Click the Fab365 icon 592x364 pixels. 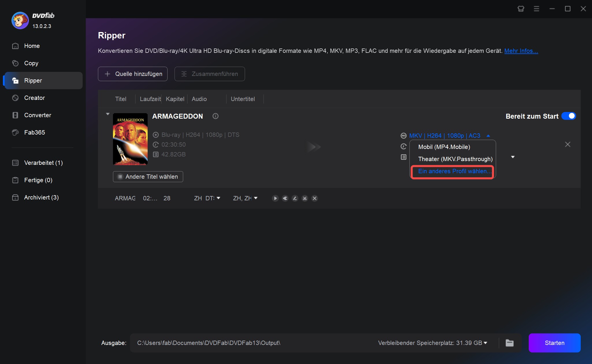[15, 132]
